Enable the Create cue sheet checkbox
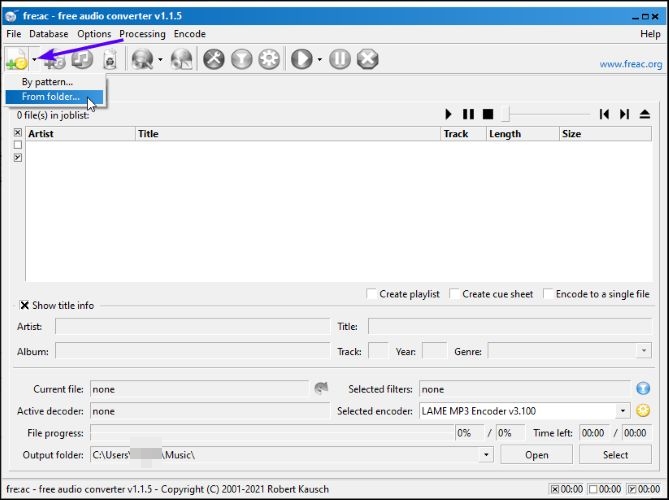The width and height of the screenshot is (669, 500). 455,294
